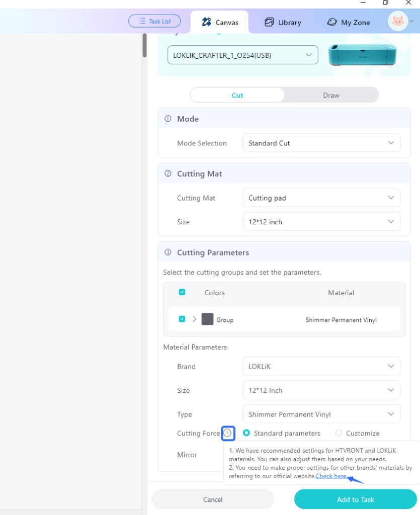Open the cat avatar profile menu
The width and height of the screenshot is (420, 515).
(x=398, y=21)
